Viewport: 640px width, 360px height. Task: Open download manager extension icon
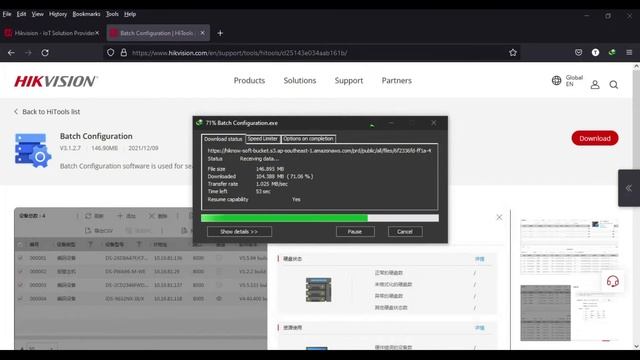(x=612, y=52)
